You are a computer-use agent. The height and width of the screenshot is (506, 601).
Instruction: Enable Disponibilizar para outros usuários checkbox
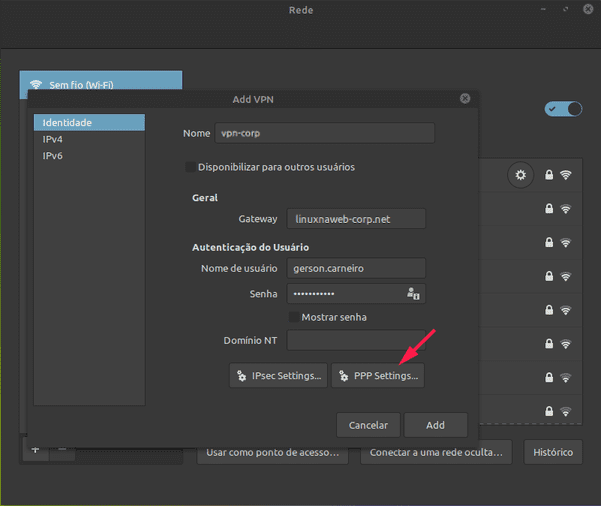tap(190, 167)
